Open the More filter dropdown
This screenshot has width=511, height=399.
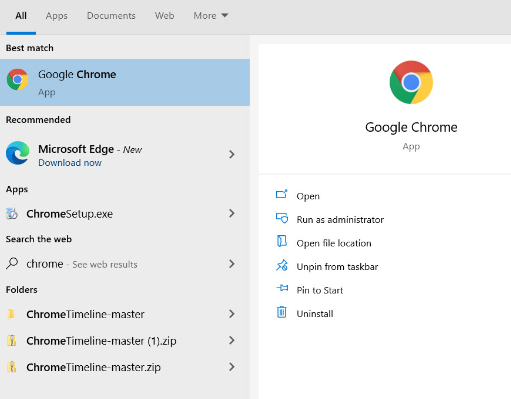[211, 16]
